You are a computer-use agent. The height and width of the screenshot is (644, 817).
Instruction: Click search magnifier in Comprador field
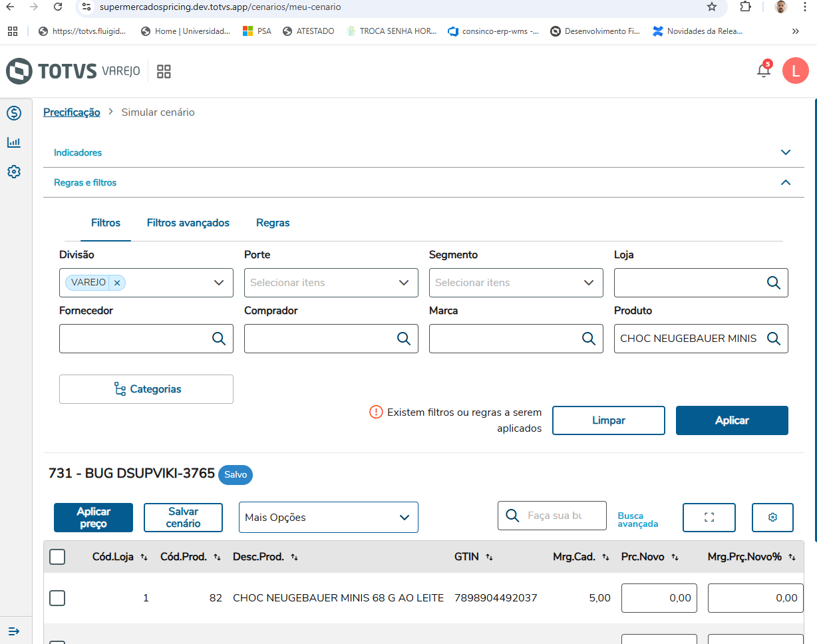pos(403,339)
